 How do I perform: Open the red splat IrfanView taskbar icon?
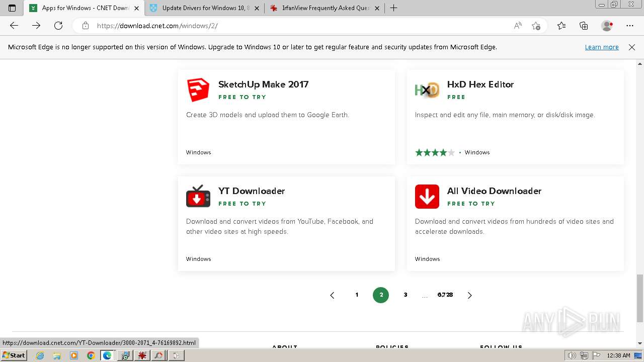(142, 355)
